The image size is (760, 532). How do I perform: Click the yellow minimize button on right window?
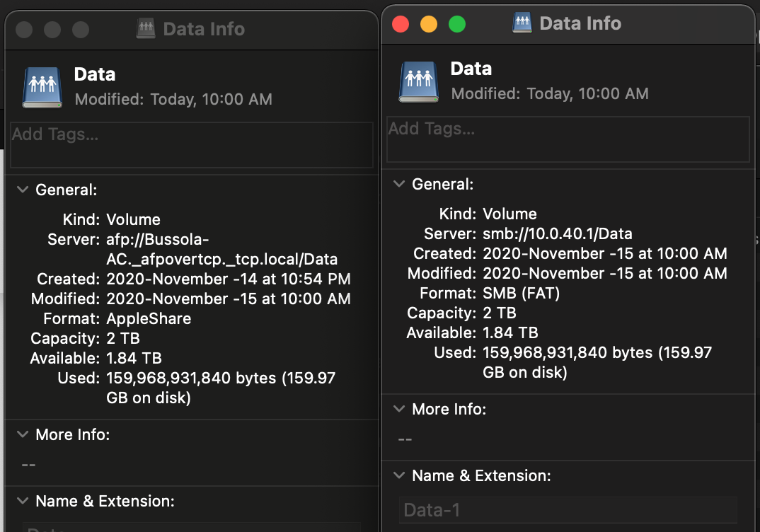(x=428, y=23)
